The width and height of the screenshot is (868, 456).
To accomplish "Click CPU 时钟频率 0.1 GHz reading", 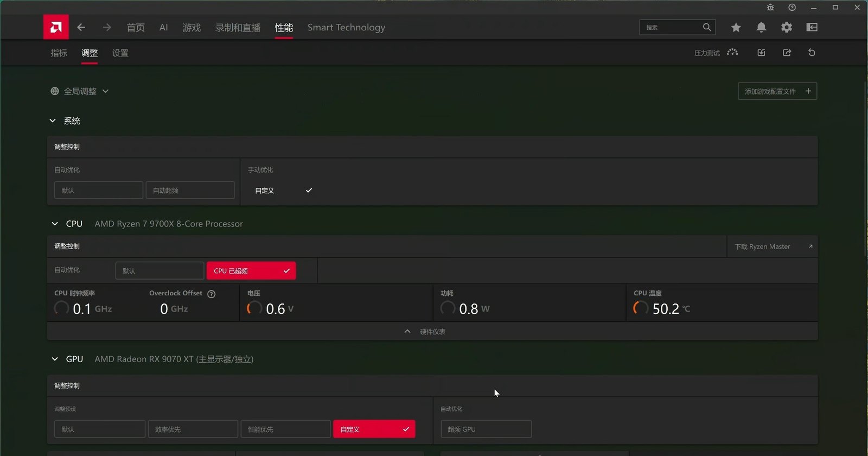I will pos(92,308).
